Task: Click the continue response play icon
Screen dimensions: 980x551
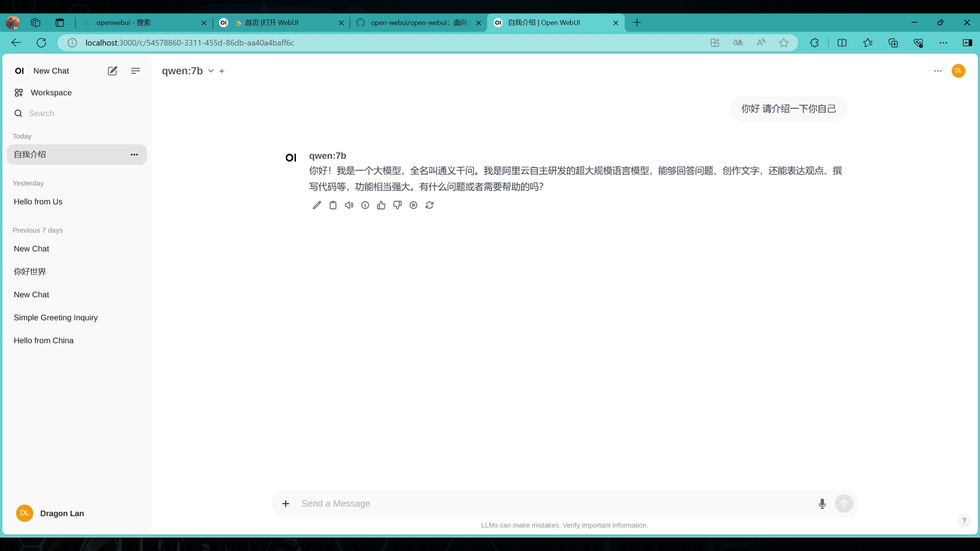Action: [413, 205]
